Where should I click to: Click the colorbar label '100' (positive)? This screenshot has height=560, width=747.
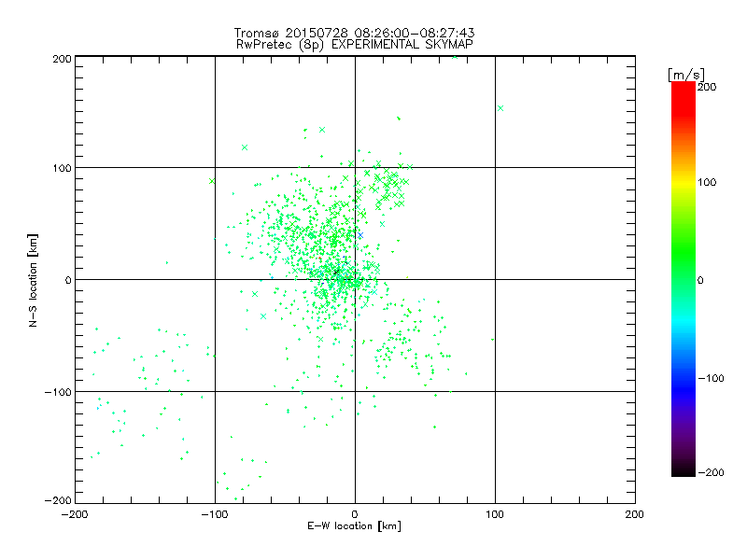coord(707,182)
